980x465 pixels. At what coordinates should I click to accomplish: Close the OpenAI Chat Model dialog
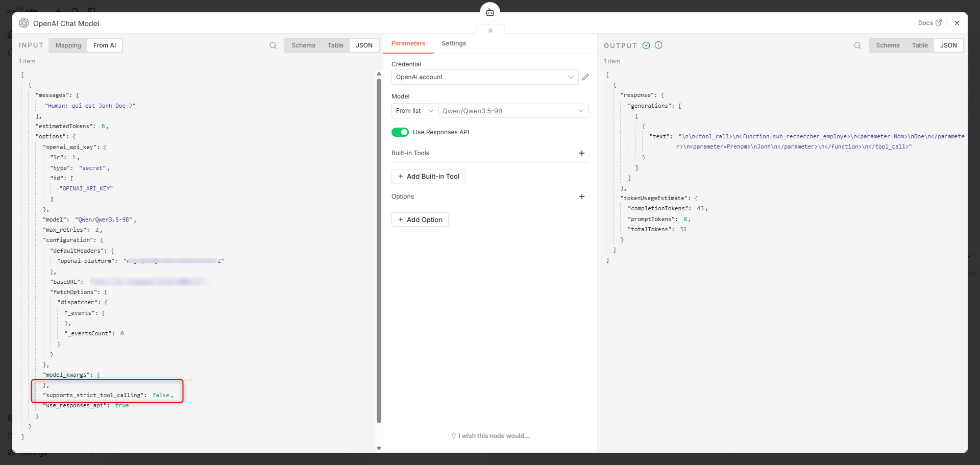pos(957,23)
